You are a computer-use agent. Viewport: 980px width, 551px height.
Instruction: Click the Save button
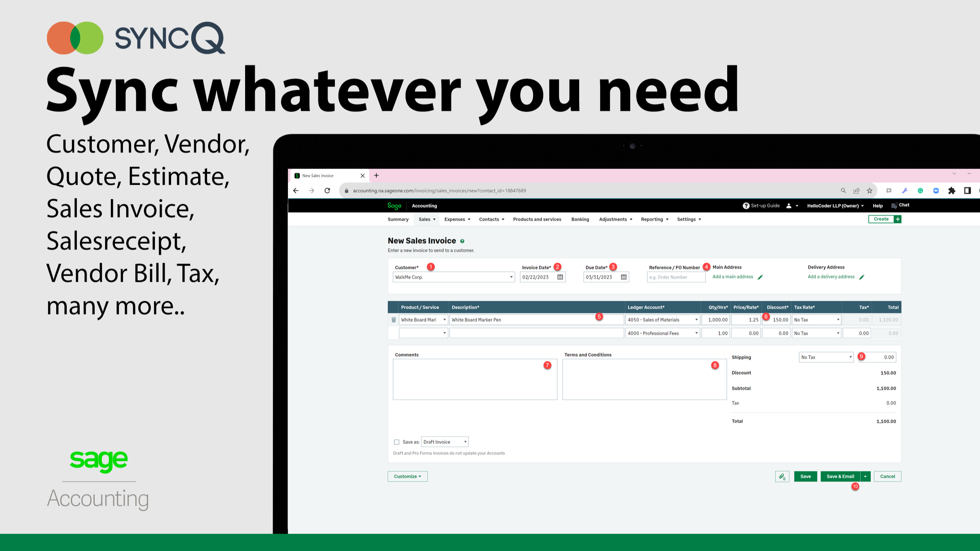pos(806,476)
